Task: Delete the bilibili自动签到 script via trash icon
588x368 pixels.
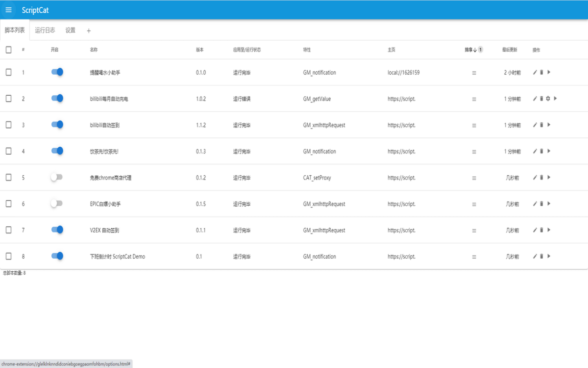Action: 541,125
